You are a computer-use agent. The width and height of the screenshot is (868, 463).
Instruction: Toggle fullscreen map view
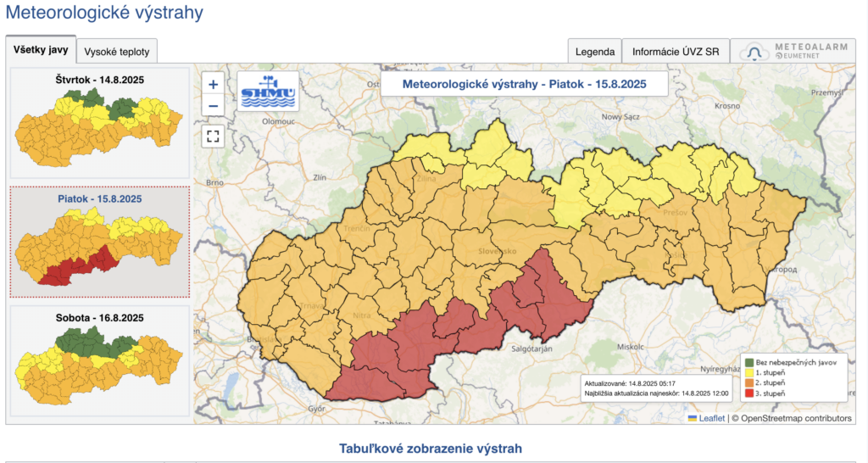pyautogui.click(x=213, y=136)
